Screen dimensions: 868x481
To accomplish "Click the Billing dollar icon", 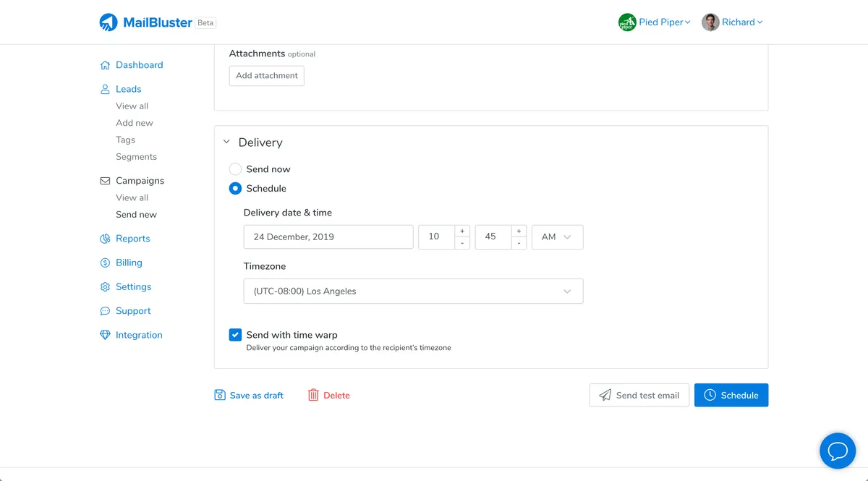I will pos(105,263).
